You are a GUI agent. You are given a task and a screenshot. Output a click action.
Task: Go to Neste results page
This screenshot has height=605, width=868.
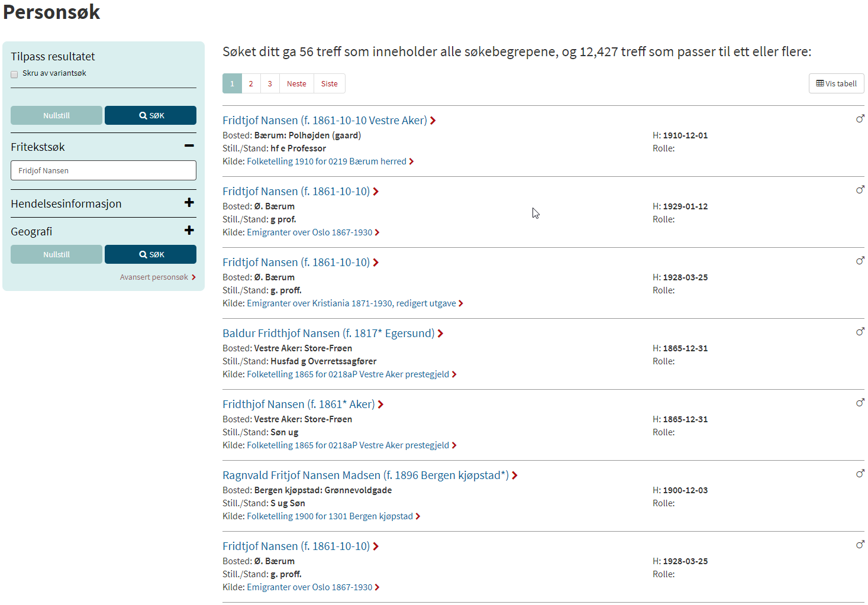click(296, 84)
